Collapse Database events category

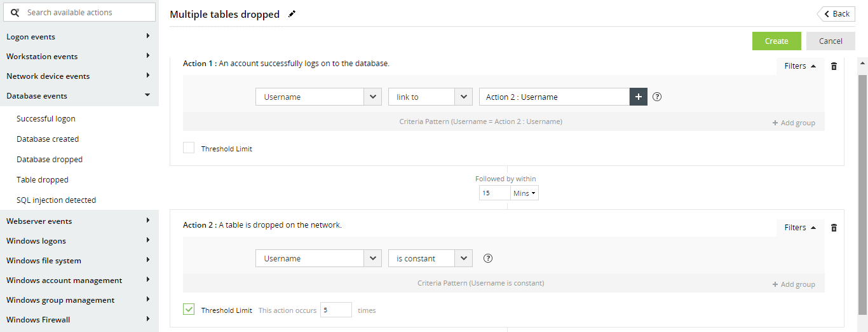(79, 96)
